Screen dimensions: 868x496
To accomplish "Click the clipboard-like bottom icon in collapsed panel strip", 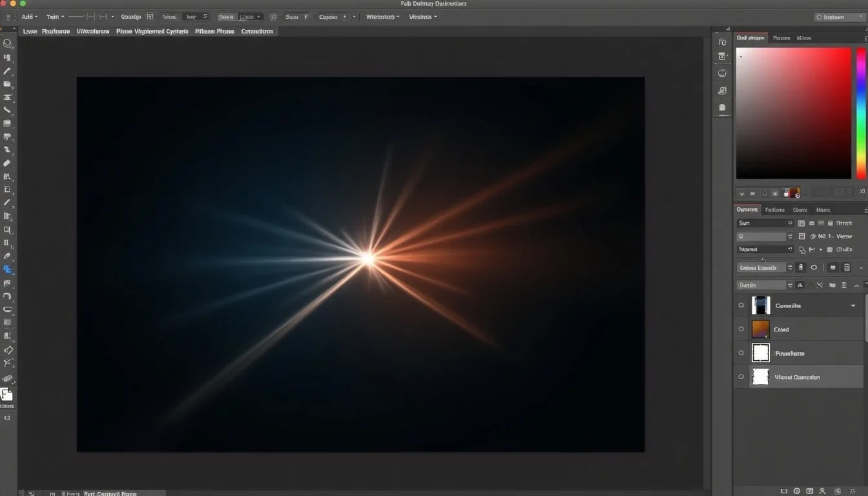I will [x=722, y=107].
